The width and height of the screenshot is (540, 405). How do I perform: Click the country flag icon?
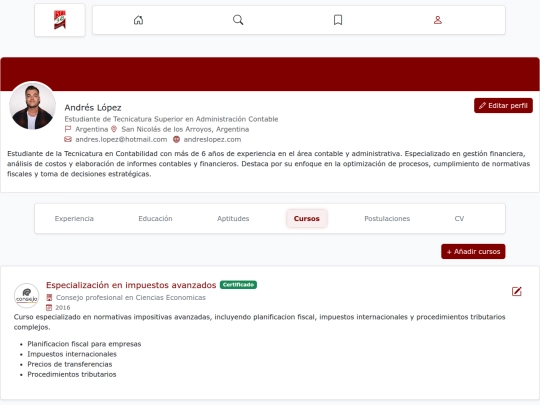coord(68,129)
